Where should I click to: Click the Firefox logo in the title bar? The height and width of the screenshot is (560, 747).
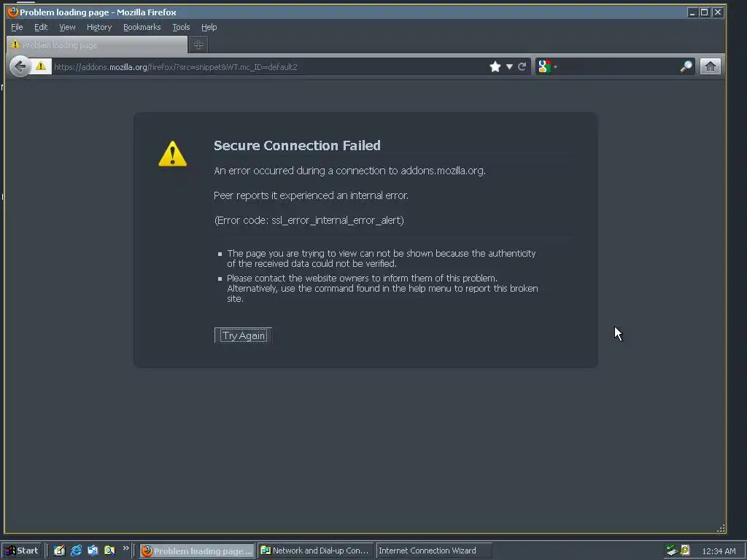pos(13,12)
